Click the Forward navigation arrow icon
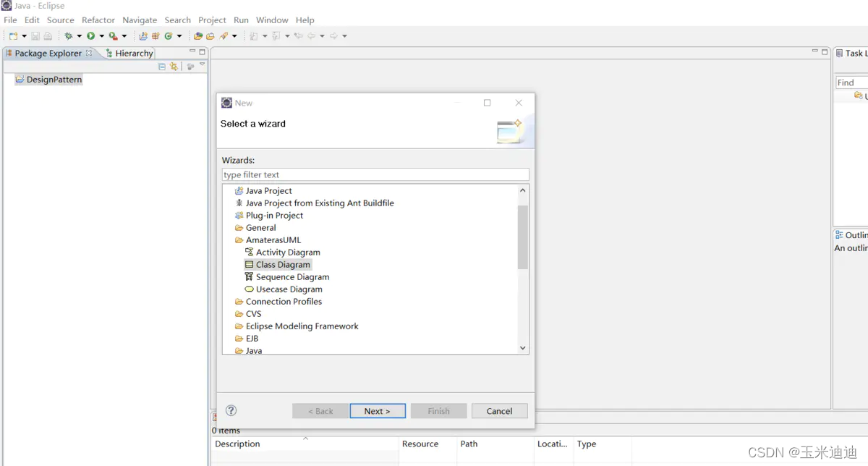 click(x=333, y=35)
